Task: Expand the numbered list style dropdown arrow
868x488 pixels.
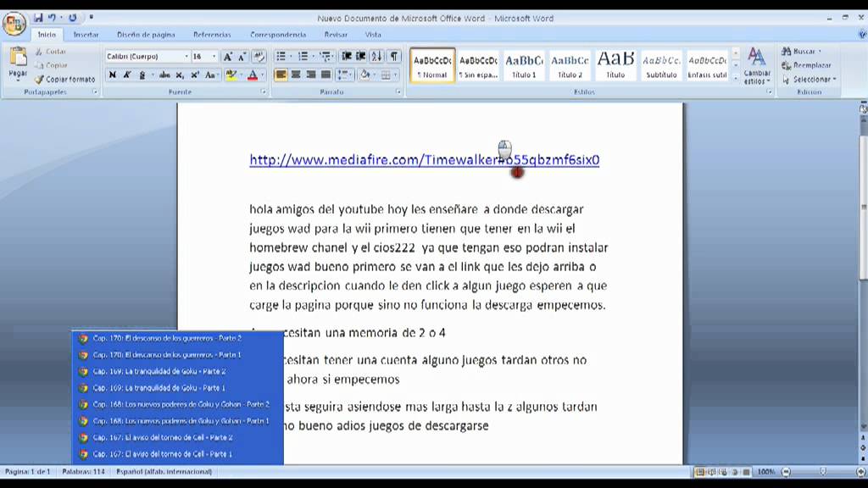Action: [x=314, y=57]
